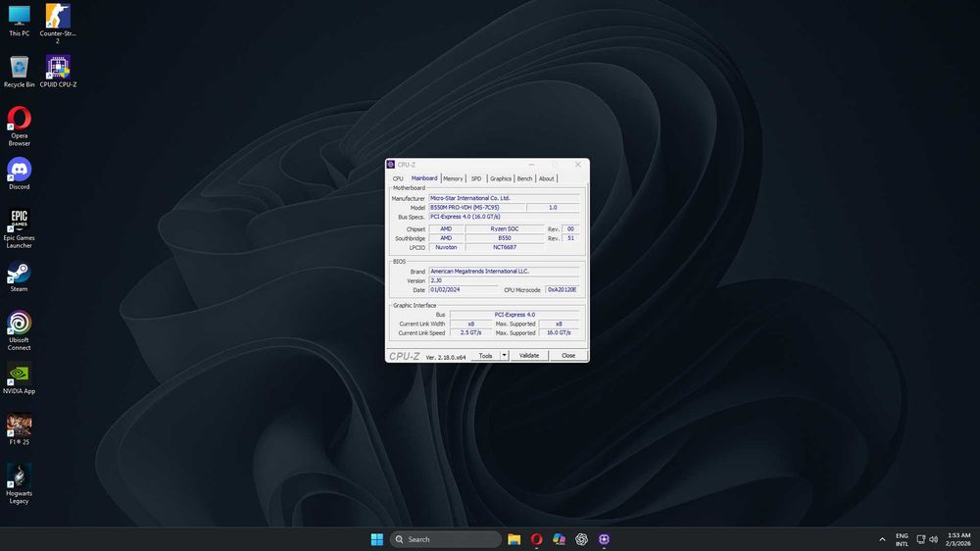Click the Close button in CPU-Z
Screen dimensions: 980x551
pyautogui.click(x=568, y=355)
